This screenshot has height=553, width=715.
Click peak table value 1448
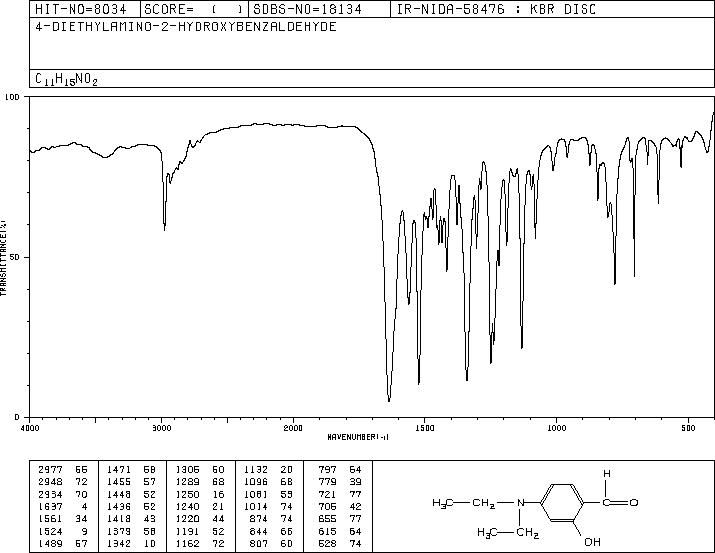tap(119, 494)
